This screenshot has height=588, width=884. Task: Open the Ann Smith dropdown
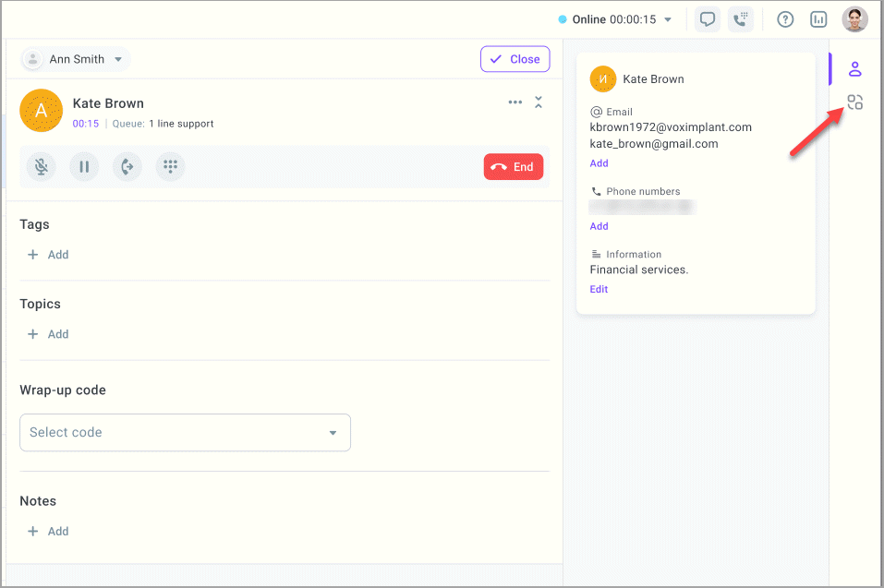coord(76,59)
